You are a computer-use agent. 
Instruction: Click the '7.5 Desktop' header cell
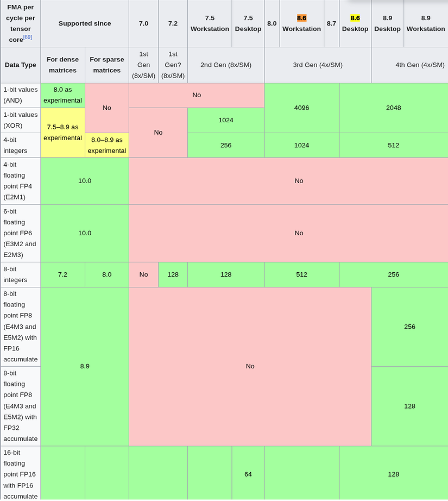(248, 23)
